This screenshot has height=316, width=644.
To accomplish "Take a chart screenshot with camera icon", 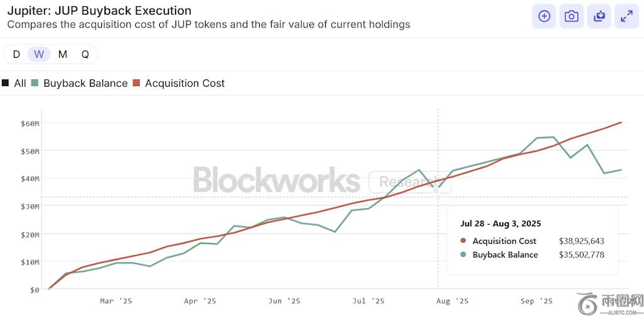I will coord(572,16).
